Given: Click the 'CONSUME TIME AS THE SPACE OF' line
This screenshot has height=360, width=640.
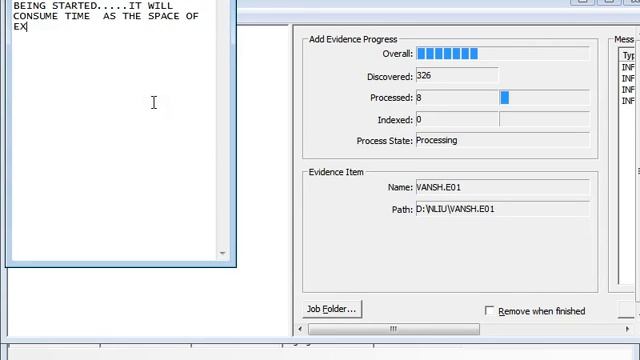Looking at the screenshot, I should (106, 16).
